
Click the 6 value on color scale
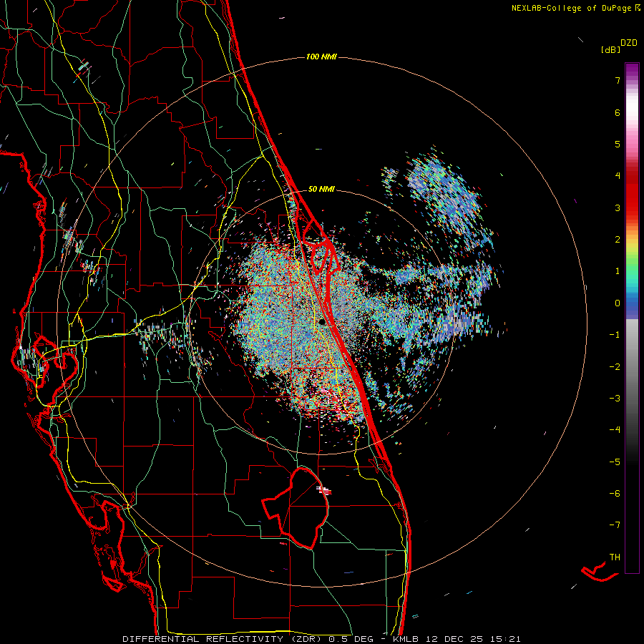pos(618,112)
